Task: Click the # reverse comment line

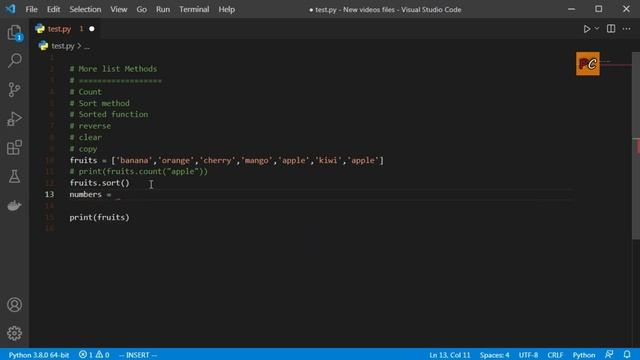Action: point(90,126)
